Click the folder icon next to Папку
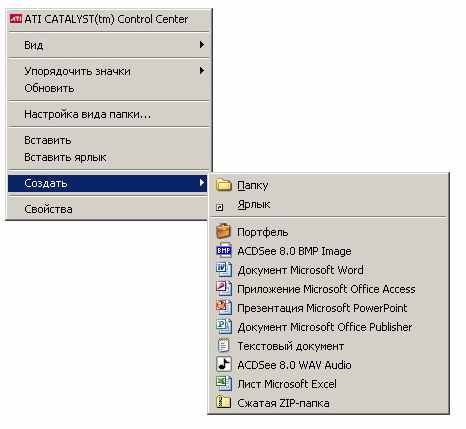The image size is (466, 429). point(224,185)
